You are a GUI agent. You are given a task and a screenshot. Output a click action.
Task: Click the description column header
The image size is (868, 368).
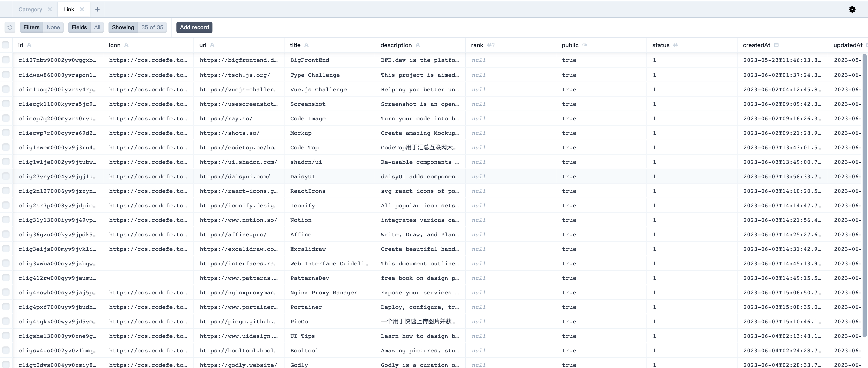point(420,45)
